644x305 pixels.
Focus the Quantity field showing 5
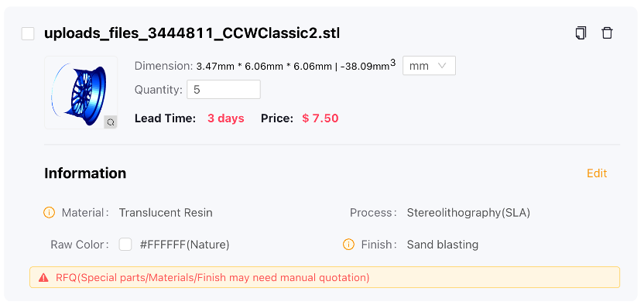[x=224, y=90]
